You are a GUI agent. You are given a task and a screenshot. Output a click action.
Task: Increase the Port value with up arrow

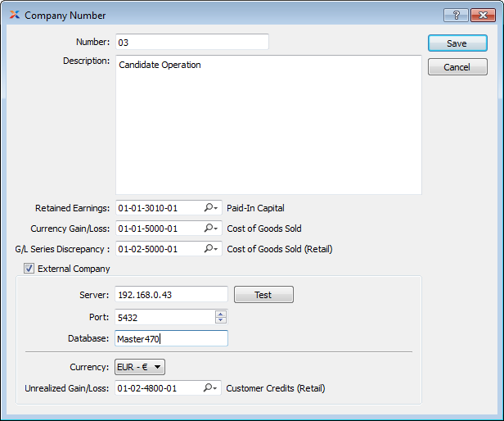tap(221, 313)
